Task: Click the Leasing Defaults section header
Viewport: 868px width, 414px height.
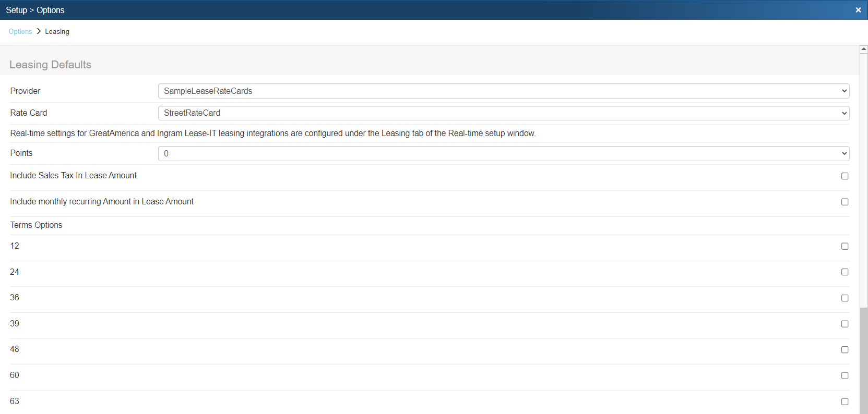Action: [51, 65]
